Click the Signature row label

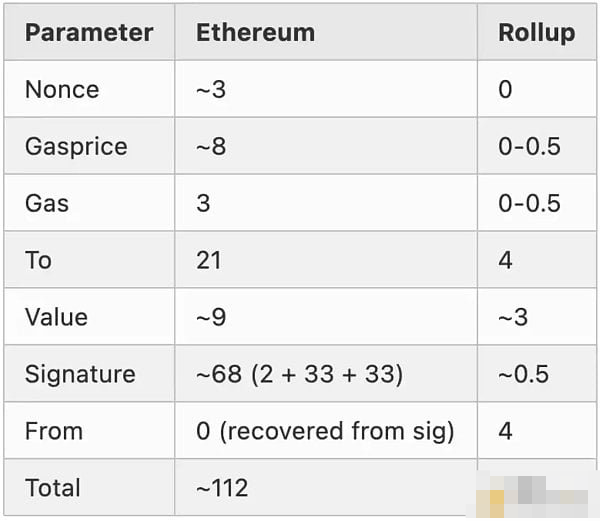click(x=80, y=374)
